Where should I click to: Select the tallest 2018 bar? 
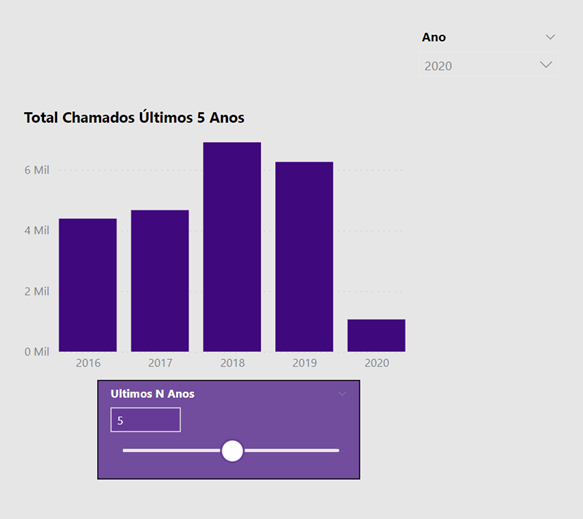232,247
